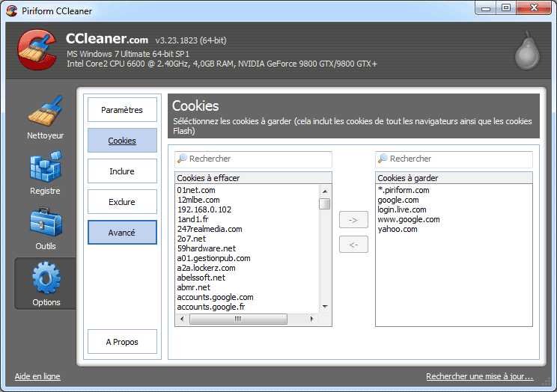Image resolution: width=557 pixels, height=392 pixels.
Task: Select 01net.com in delete list
Action: tap(196, 190)
